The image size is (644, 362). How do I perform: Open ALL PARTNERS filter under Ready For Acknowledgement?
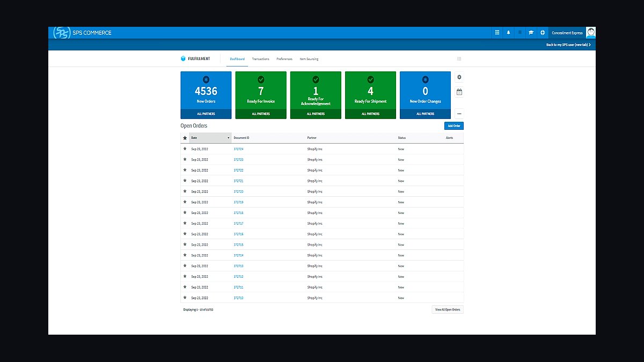point(316,114)
